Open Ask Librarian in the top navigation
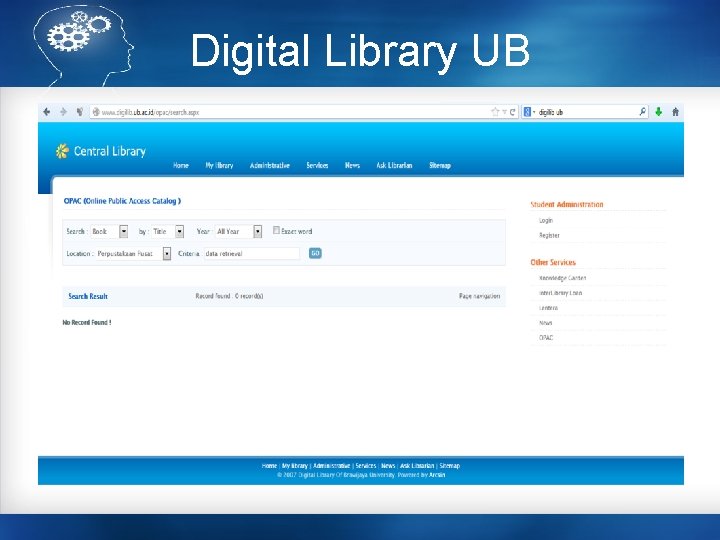The height and width of the screenshot is (540, 720). 394,165
